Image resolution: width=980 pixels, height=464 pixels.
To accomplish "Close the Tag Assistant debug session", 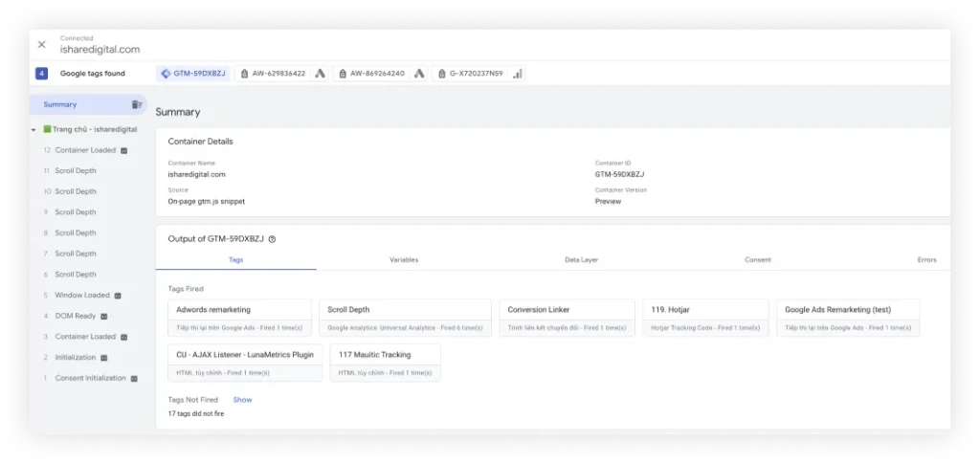I will coord(41,44).
